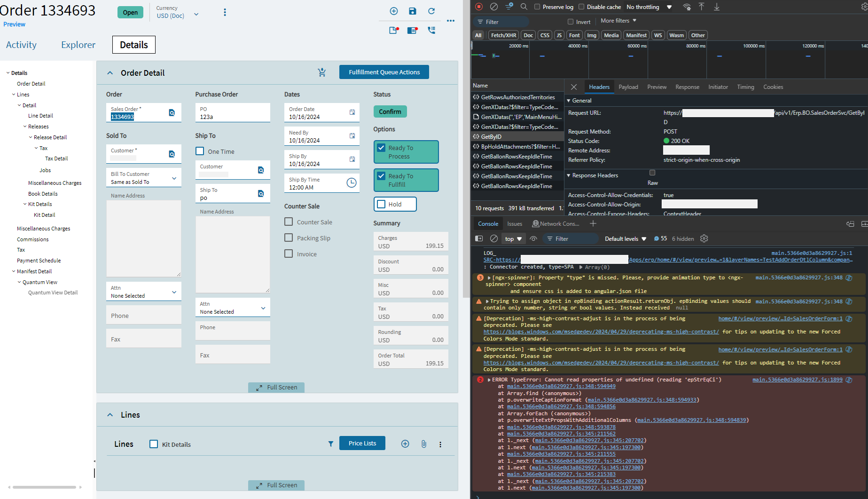Open the Ship By date calendar picker
This screenshot has width=868, height=499.
point(352,159)
